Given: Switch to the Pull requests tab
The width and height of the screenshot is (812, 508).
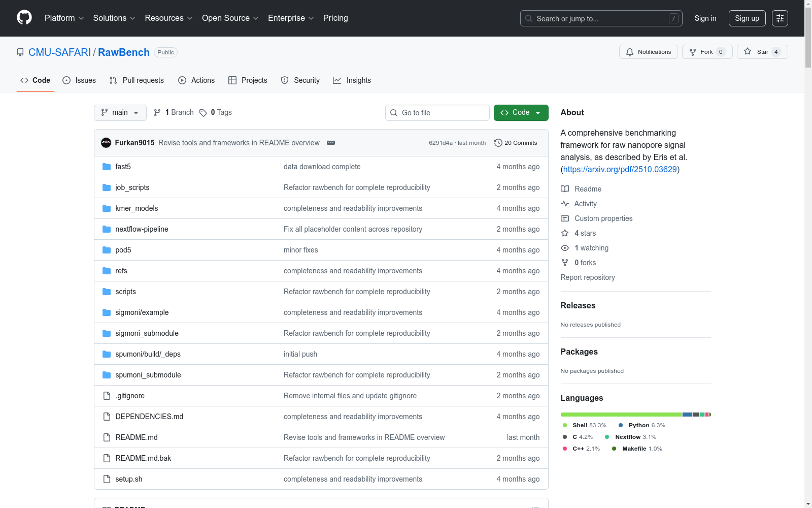Looking at the screenshot, I should pyautogui.click(x=137, y=80).
